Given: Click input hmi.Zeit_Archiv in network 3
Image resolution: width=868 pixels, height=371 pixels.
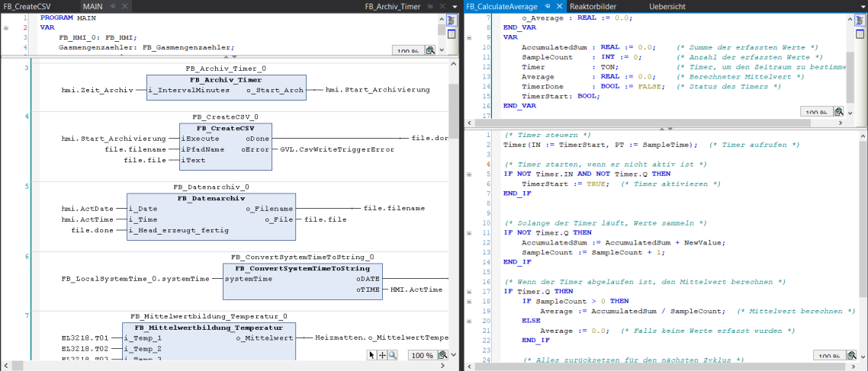Looking at the screenshot, I should coord(98,90).
